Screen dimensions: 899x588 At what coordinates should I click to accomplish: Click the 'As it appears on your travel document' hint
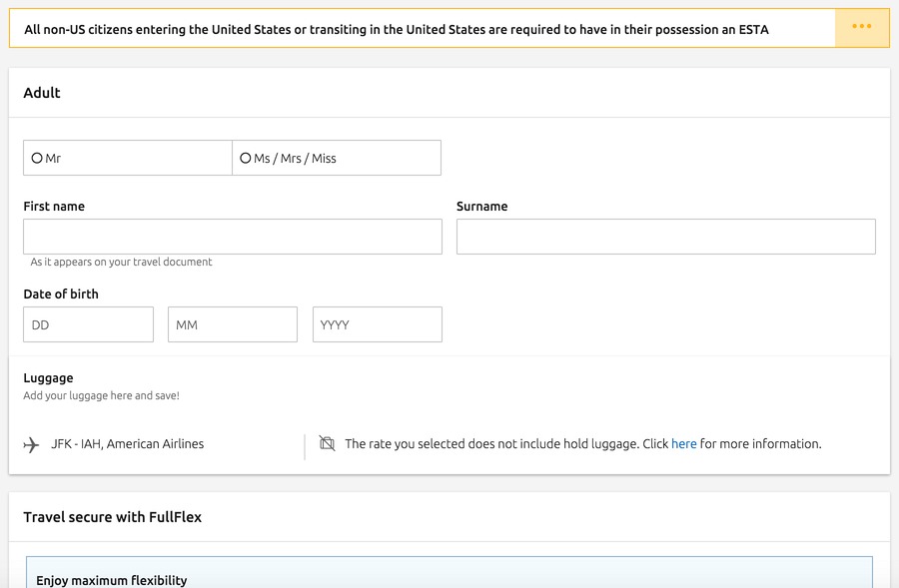pyautogui.click(x=121, y=262)
